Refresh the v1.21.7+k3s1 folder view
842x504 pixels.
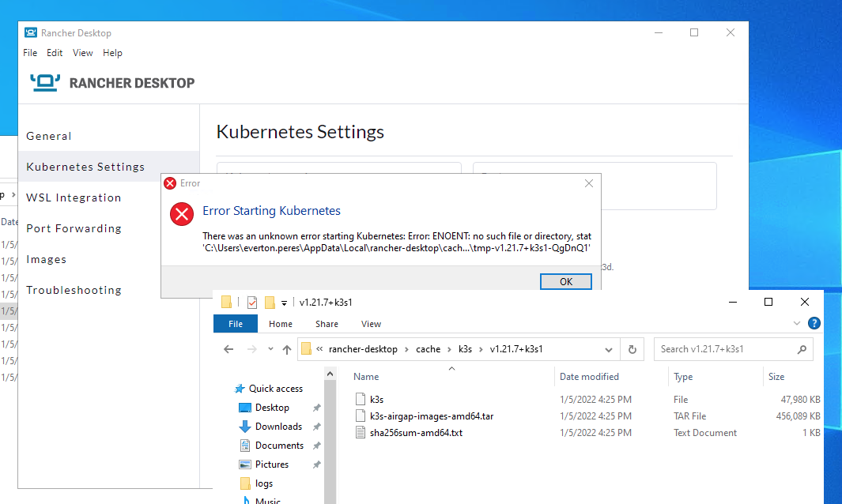[x=632, y=349]
